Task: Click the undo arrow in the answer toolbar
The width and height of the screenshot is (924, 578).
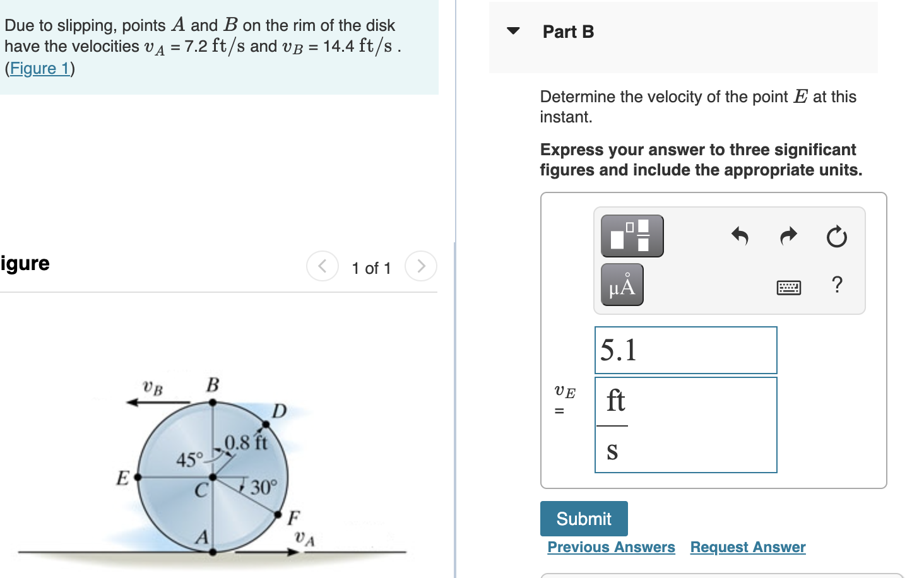Action: click(740, 237)
